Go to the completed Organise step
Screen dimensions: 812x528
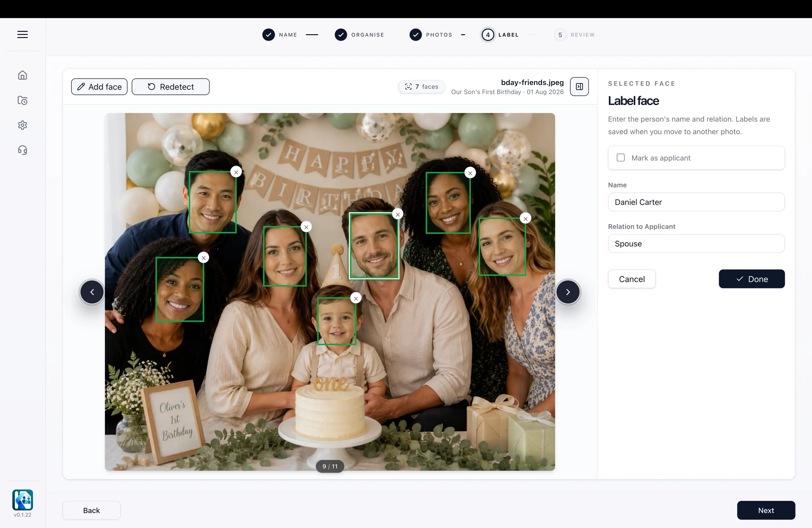tap(359, 35)
